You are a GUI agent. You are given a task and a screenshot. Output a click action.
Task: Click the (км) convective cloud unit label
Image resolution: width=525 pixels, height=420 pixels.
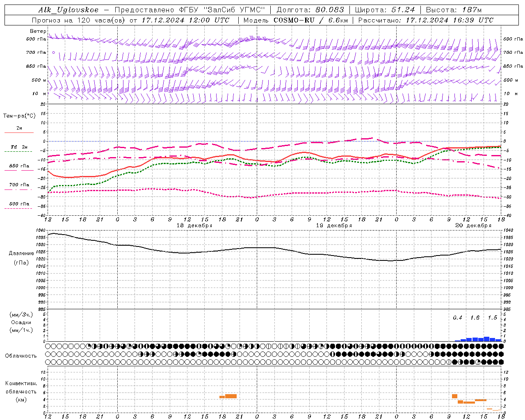[x=21, y=399]
